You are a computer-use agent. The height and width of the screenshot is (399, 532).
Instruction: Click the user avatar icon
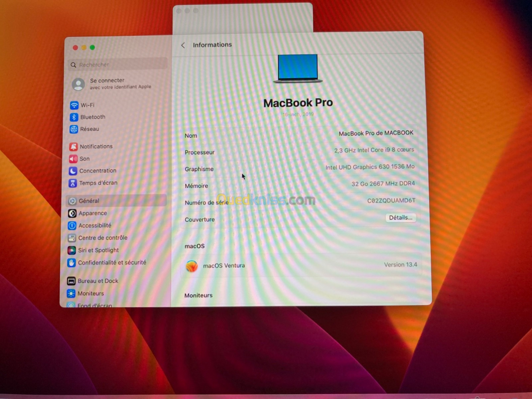[78, 84]
